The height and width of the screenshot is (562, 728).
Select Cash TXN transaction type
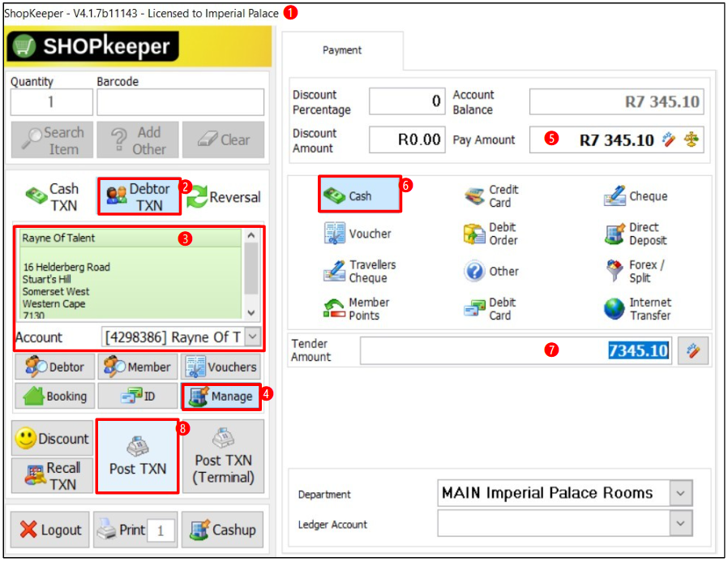pos(53,197)
